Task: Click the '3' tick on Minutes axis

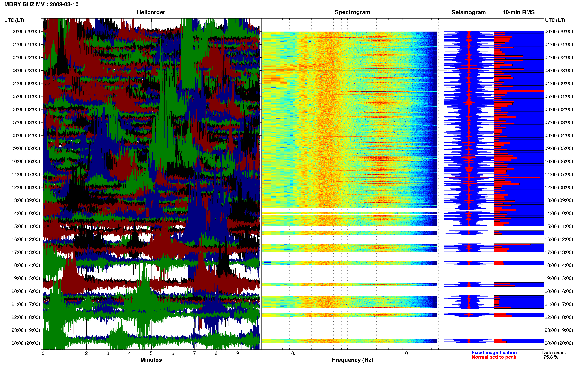Action: coord(108,353)
